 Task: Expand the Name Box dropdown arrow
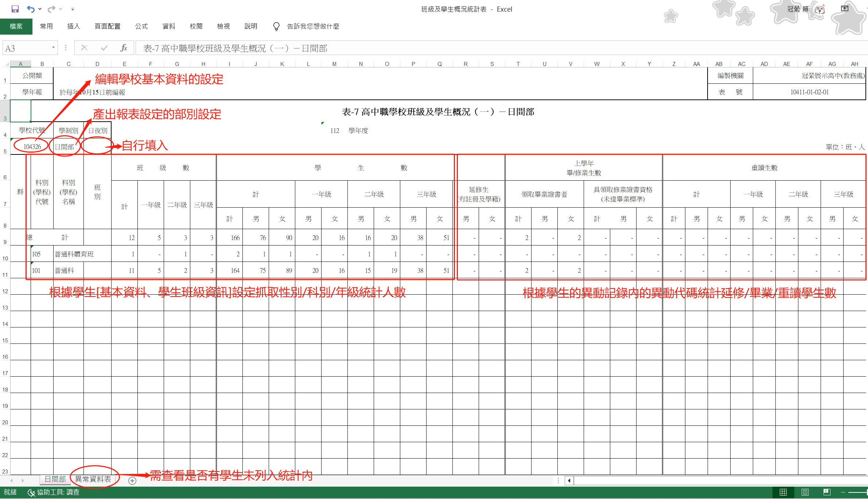53,48
